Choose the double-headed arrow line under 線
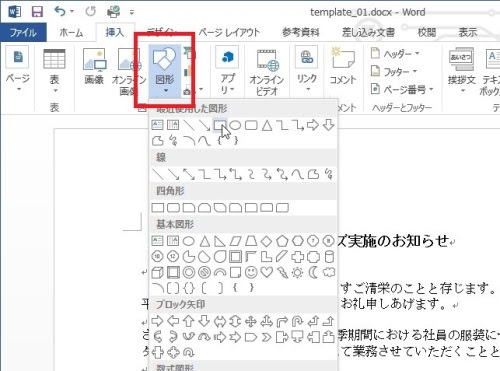The width and height of the screenshot is (500, 371). pyautogui.click(x=189, y=174)
